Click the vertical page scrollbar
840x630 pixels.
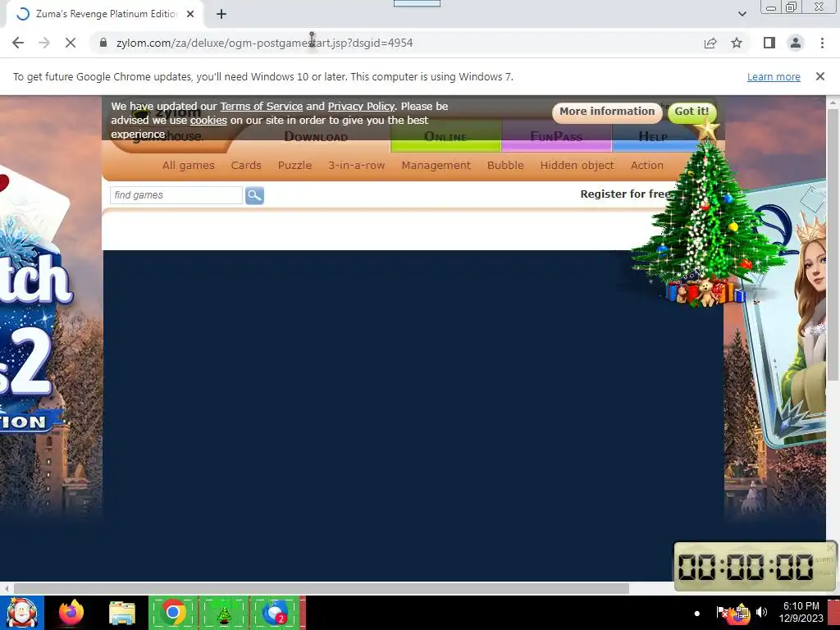(833, 244)
